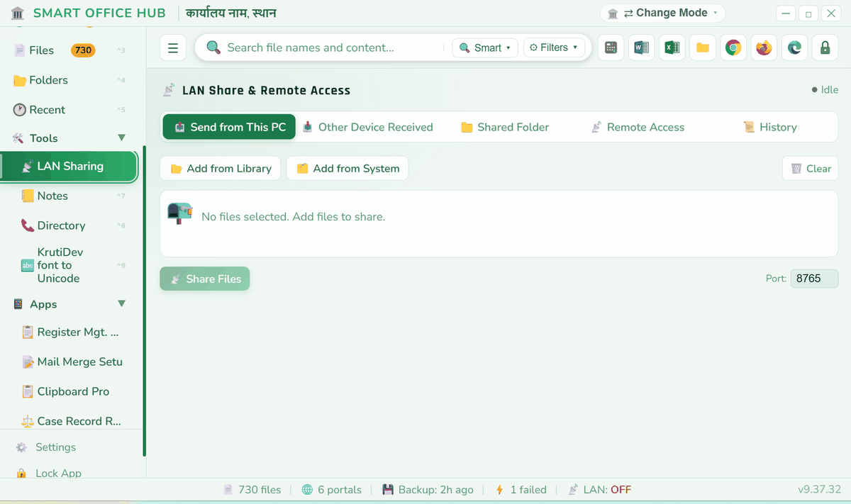The height and width of the screenshot is (504, 851).
Task: Open Files in the sidebar
Action: pyautogui.click(x=69, y=50)
